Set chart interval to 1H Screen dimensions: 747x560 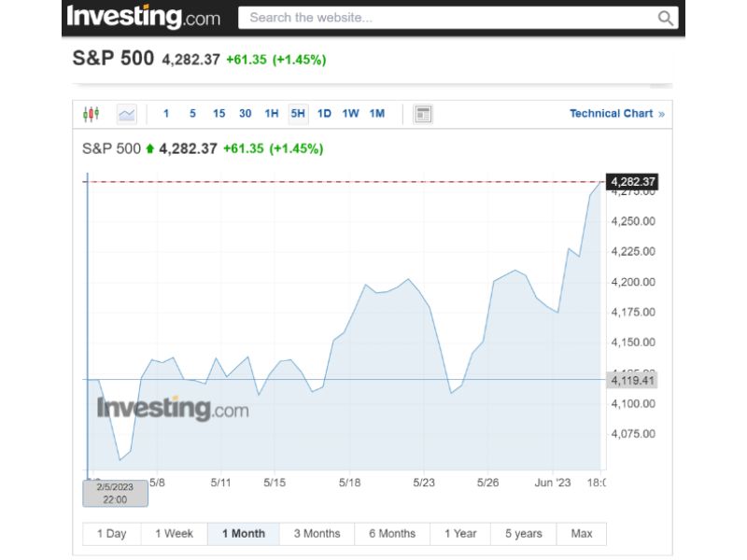(x=272, y=114)
